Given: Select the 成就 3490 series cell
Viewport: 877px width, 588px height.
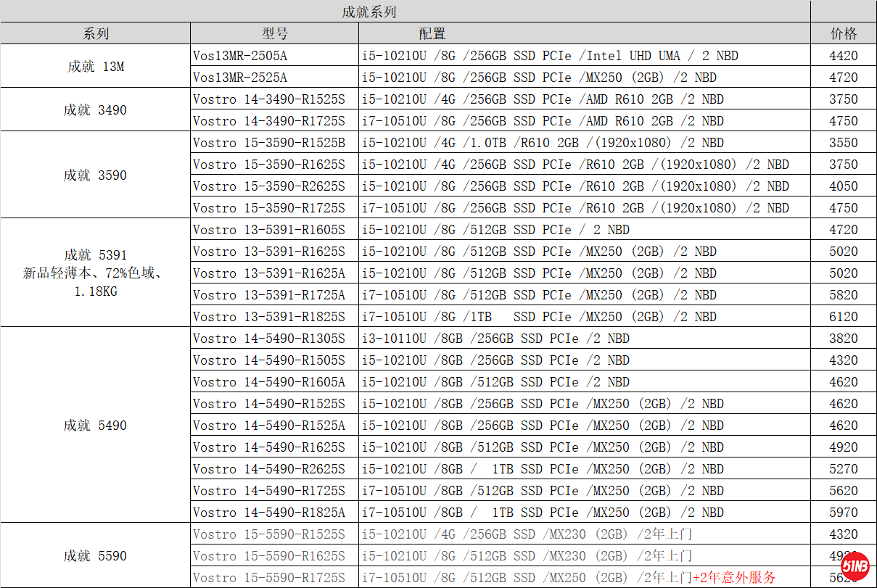Looking at the screenshot, I should [x=95, y=110].
